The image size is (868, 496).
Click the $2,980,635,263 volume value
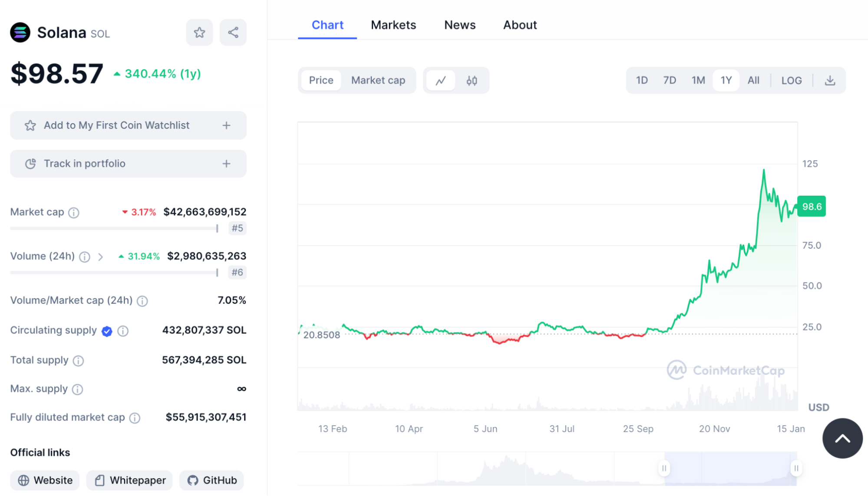[207, 256]
